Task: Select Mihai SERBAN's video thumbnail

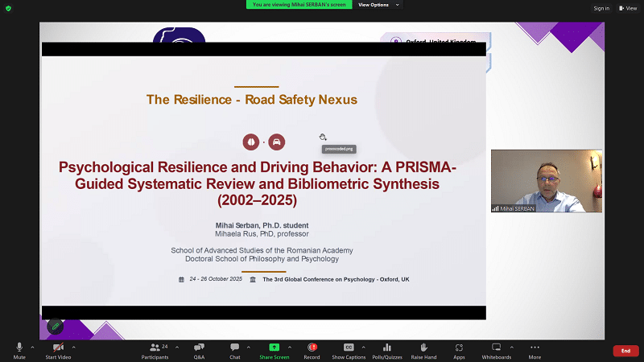Action: pos(546,181)
